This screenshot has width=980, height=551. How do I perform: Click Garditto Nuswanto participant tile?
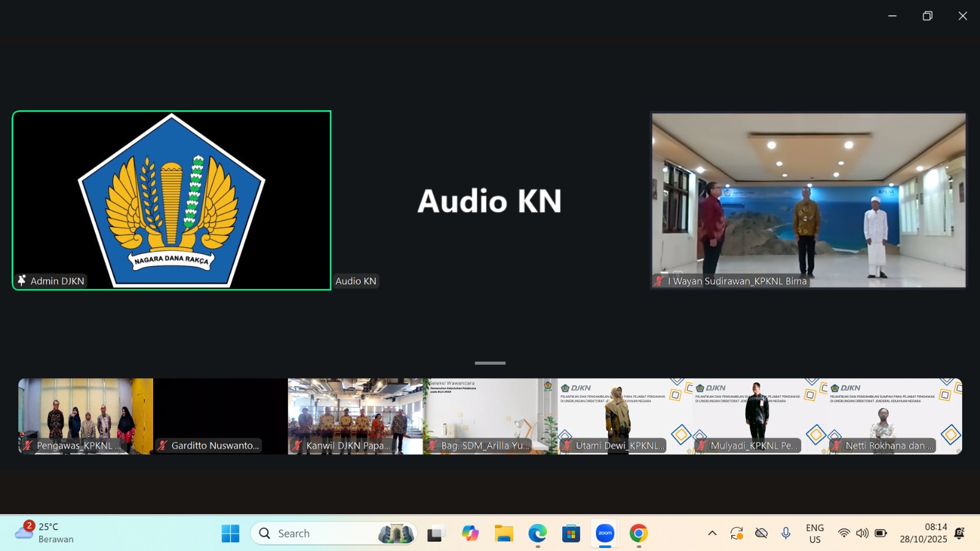(221, 416)
